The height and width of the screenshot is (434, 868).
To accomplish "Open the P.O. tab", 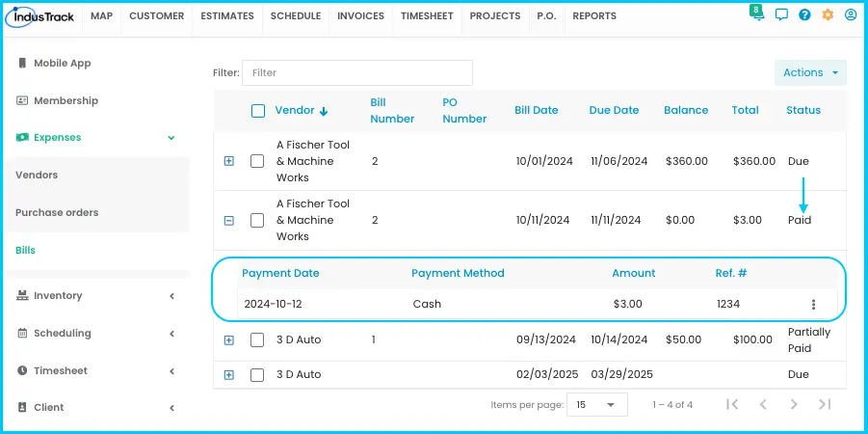I will tap(546, 16).
